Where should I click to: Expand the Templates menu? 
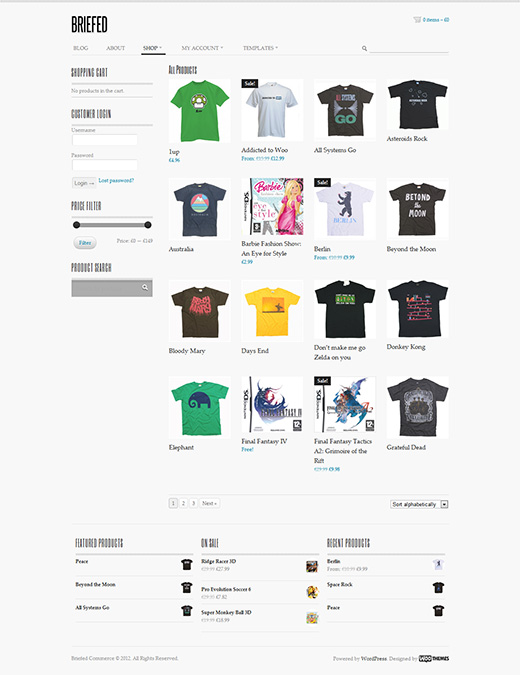(260, 48)
